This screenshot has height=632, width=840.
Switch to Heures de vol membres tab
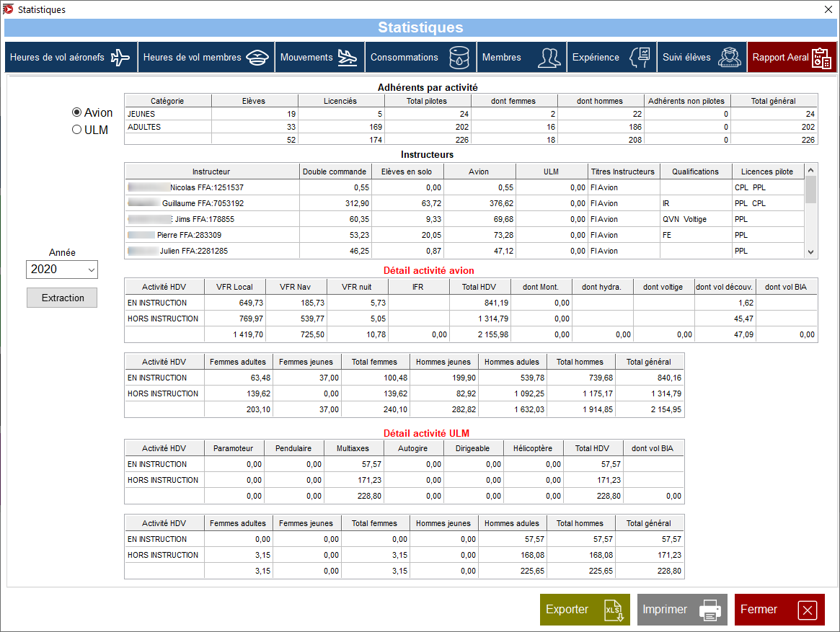pyautogui.click(x=206, y=58)
